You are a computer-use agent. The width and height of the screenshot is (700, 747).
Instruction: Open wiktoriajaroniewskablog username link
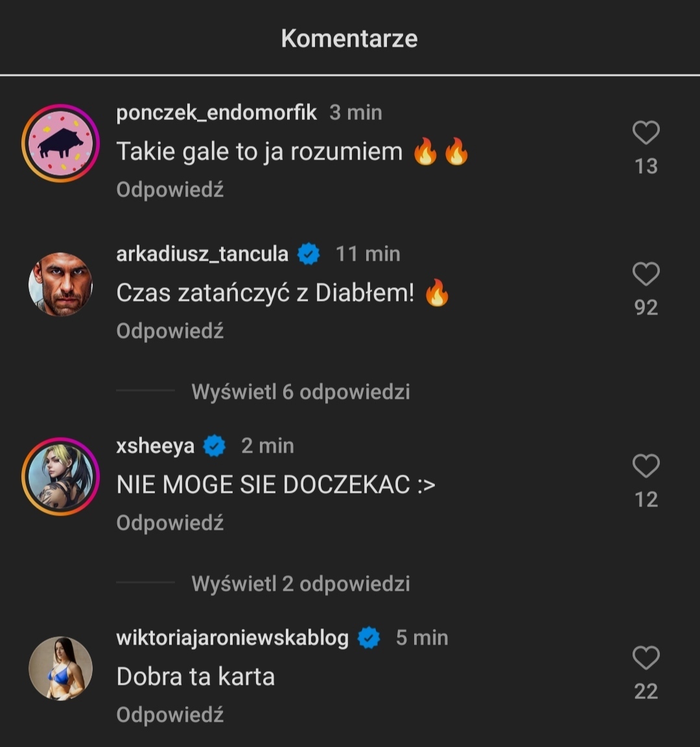[x=232, y=638]
